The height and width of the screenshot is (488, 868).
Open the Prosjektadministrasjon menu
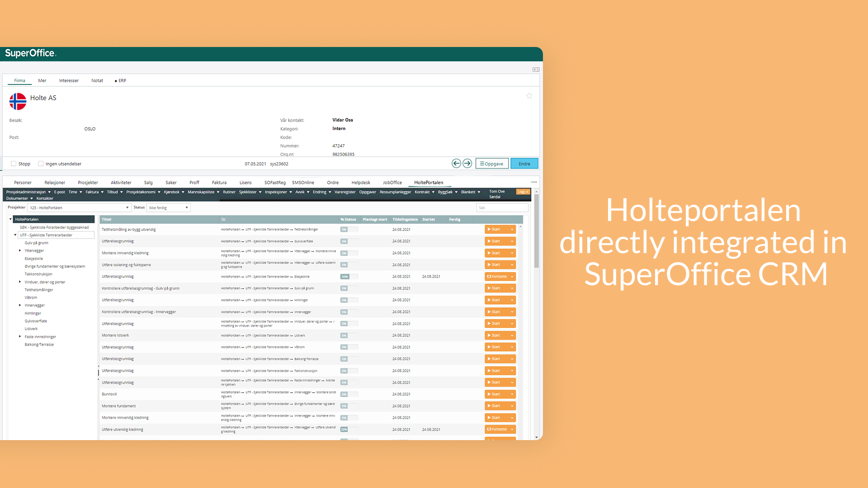tap(28, 192)
